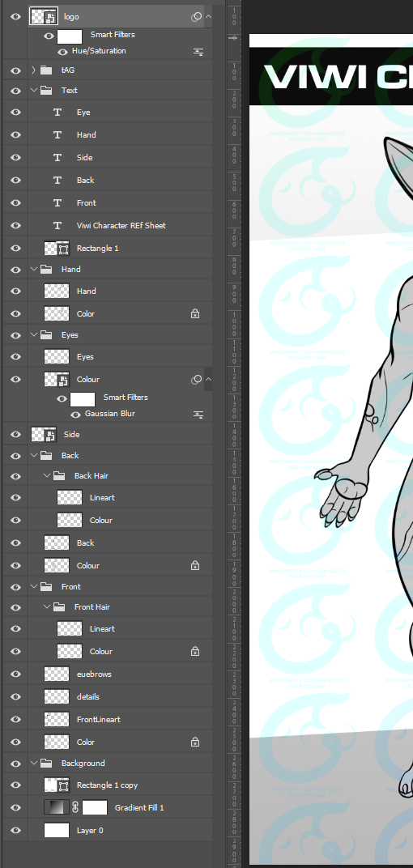
Task: Click smart filter indicator on logo layer
Action: [x=196, y=17]
